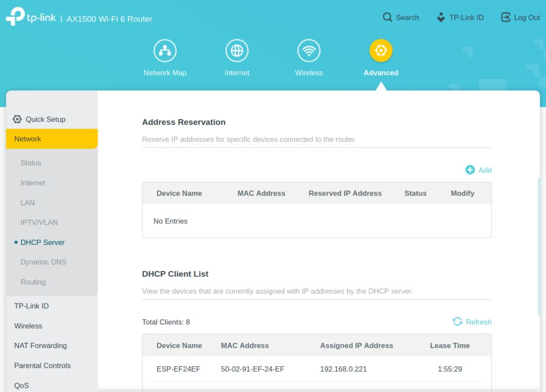Switch to Network Map tab label
Screen dimensions: 546x392
pos(165,73)
